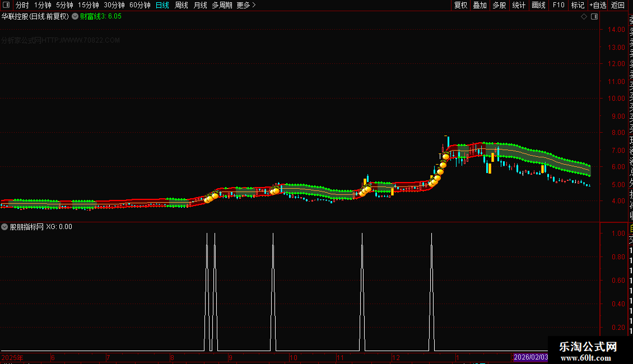This screenshot has width=633, height=364.
Task: Click the 标记 mark button
Action: click(x=578, y=5)
